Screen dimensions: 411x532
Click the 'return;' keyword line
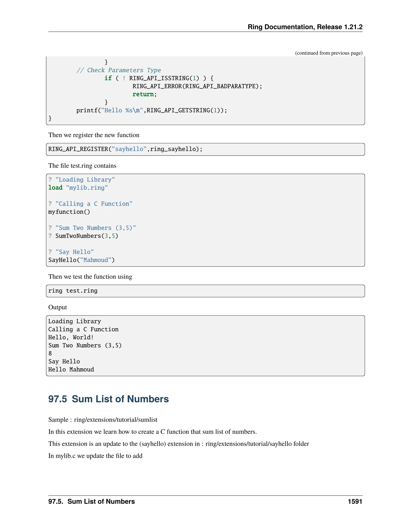coord(144,94)
